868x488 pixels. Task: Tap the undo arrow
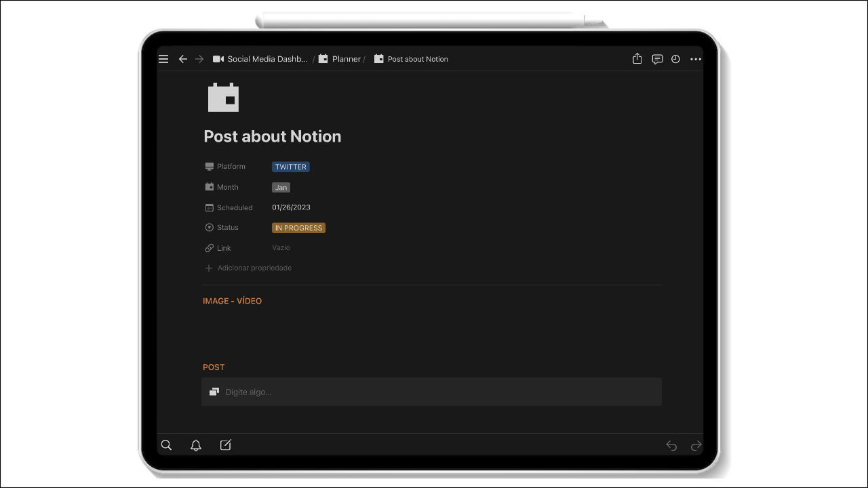[x=671, y=445]
